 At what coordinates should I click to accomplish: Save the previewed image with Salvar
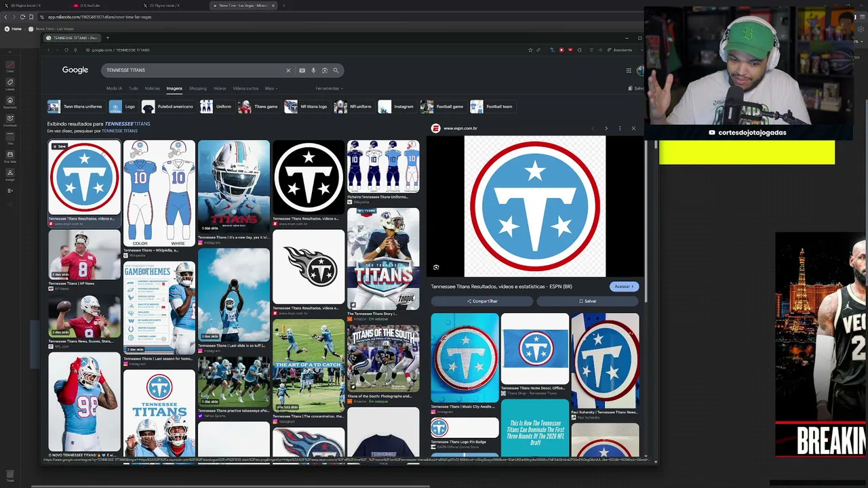588,301
